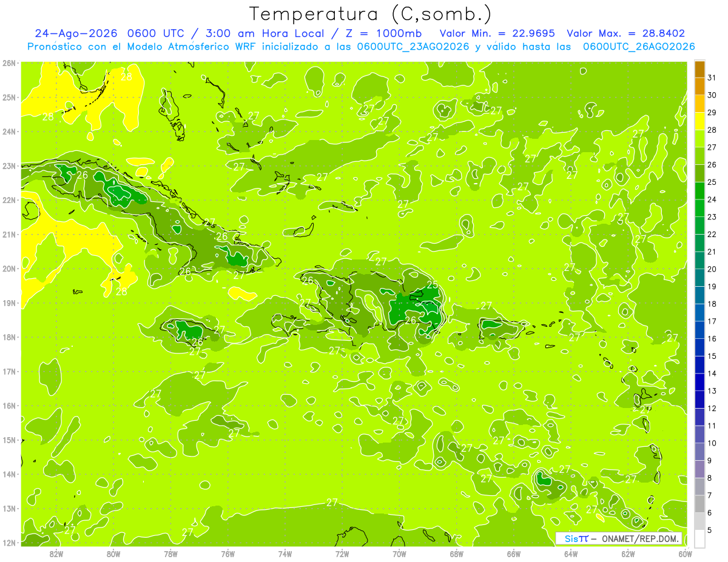Click the '64W' longitude axis label
This screenshot has height=562, width=728.
pos(571,554)
